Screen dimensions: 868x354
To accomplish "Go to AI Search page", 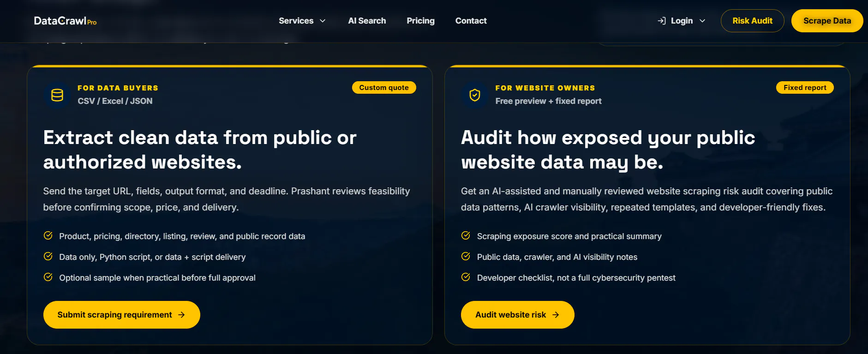I will pyautogui.click(x=367, y=21).
